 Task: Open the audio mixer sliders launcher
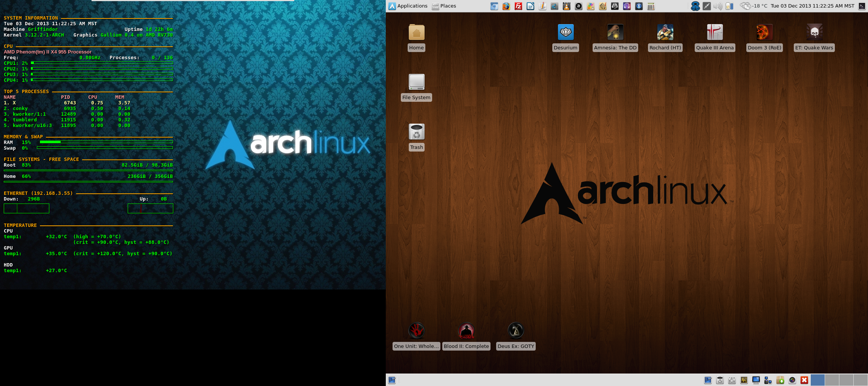(732, 380)
